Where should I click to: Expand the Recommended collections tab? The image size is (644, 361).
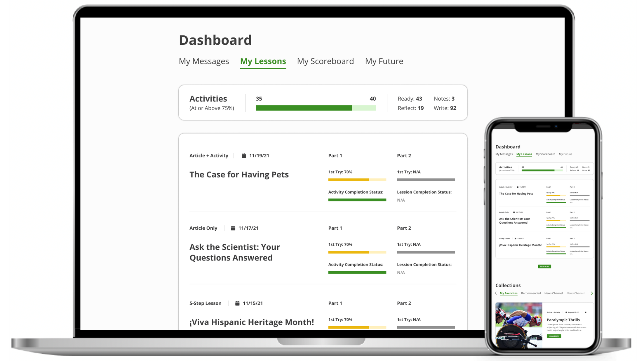(x=530, y=293)
